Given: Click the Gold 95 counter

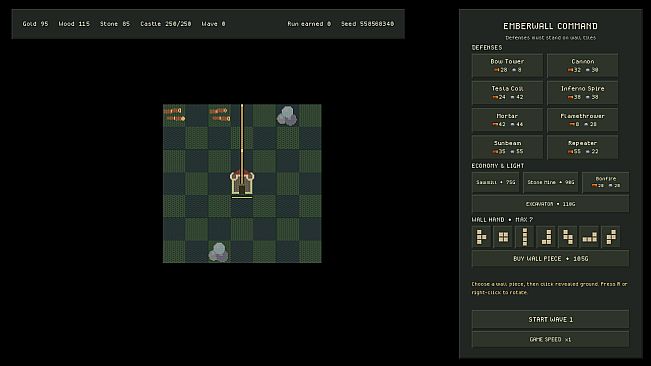Looking at the screenshot, I should coord(35,24).
